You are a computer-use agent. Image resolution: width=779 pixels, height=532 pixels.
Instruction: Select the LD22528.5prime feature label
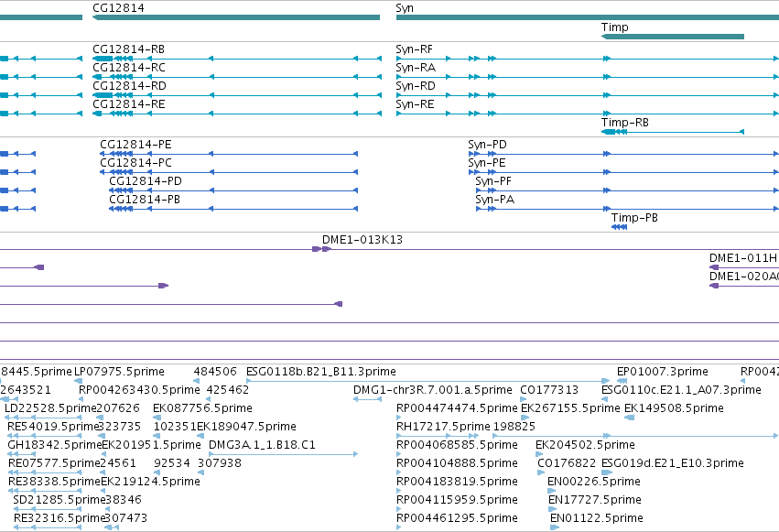[50, 408]
